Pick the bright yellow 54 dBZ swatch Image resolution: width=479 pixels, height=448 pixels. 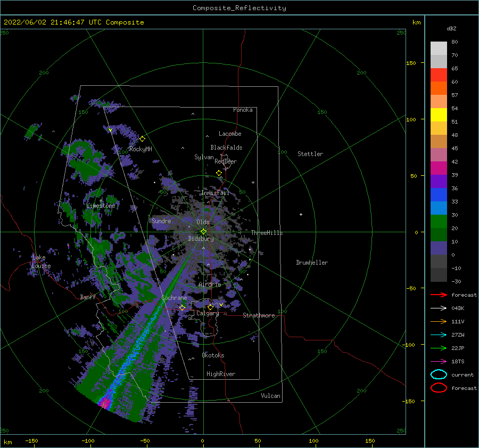[439, 115]
